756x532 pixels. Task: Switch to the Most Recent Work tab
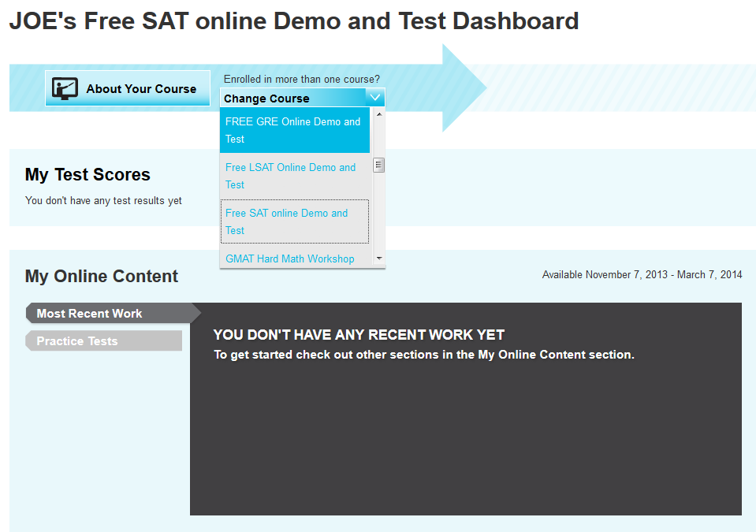89,314
